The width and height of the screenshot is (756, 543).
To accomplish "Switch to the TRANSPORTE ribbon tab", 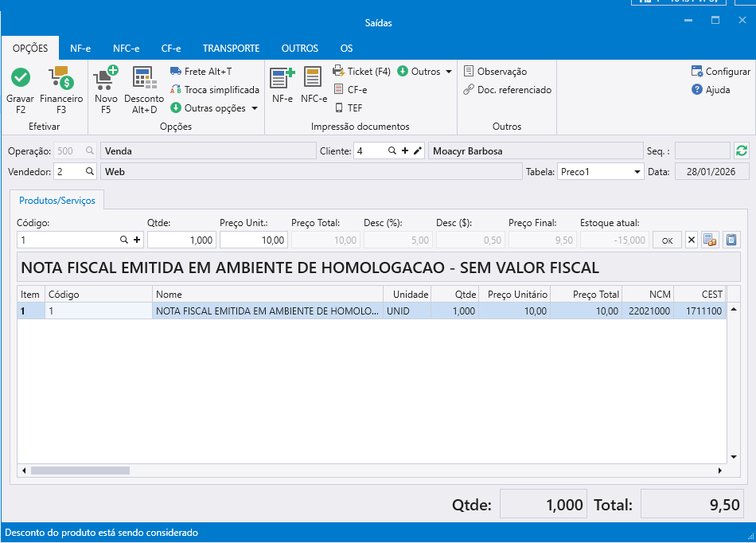I will pos(231,49).
